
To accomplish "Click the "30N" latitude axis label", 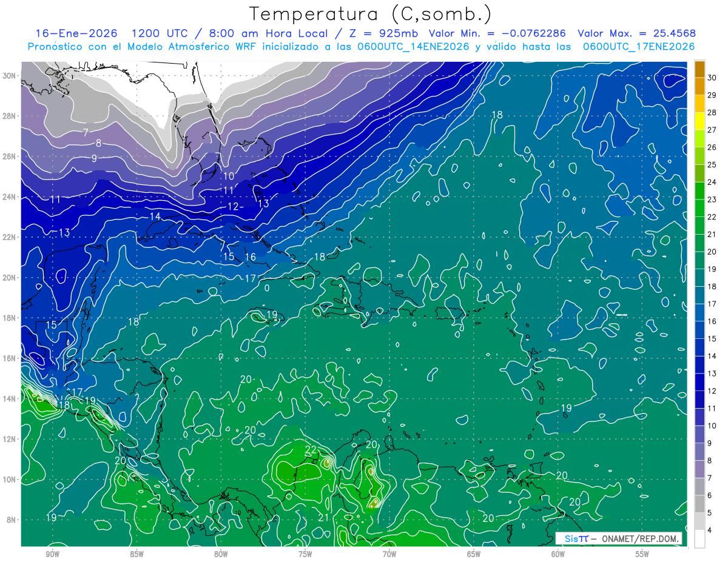I will pos(10,76).
